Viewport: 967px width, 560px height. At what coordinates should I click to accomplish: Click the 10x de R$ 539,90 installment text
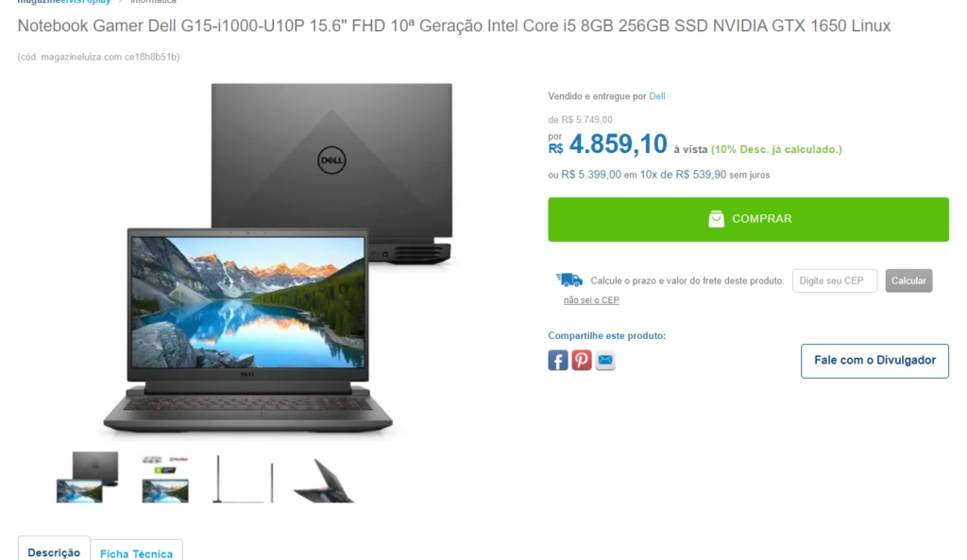point(683,175)
